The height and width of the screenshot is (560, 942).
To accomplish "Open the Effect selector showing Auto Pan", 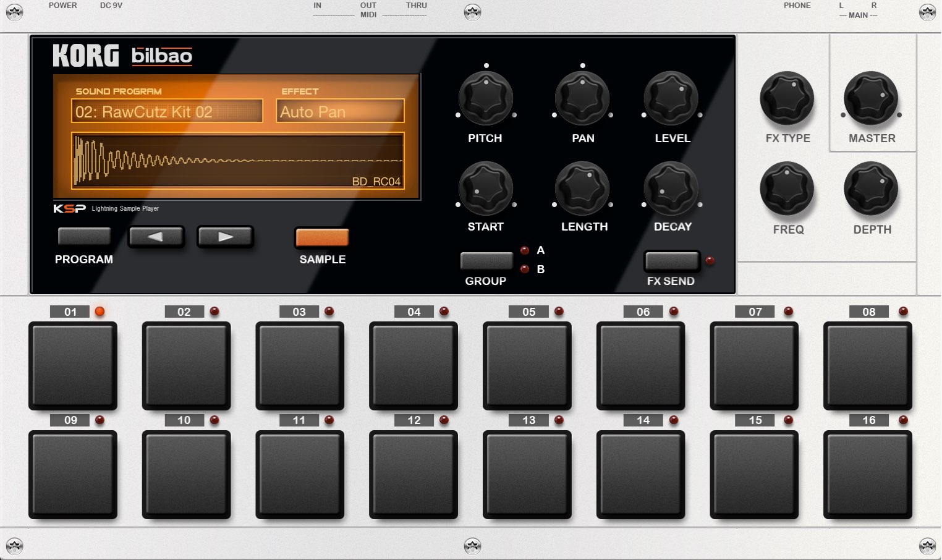I will point(340,111).
